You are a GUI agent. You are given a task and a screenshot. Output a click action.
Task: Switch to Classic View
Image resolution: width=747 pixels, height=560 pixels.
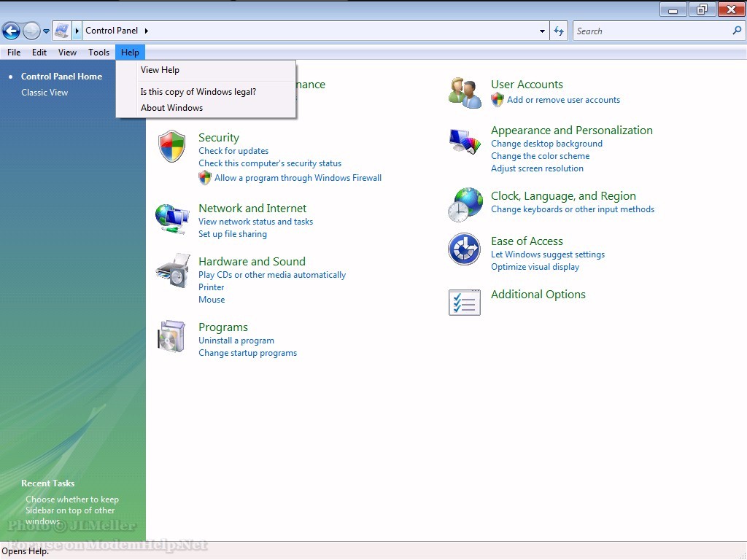click(44, 93)
